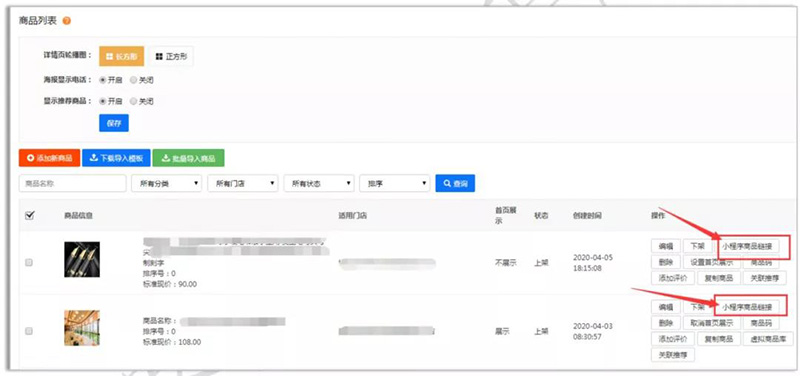Image resolution: width=800 pixels, height=376 pixels.
Task: Open the 所有门店 dropdown
Action: (x=243, y=183)
